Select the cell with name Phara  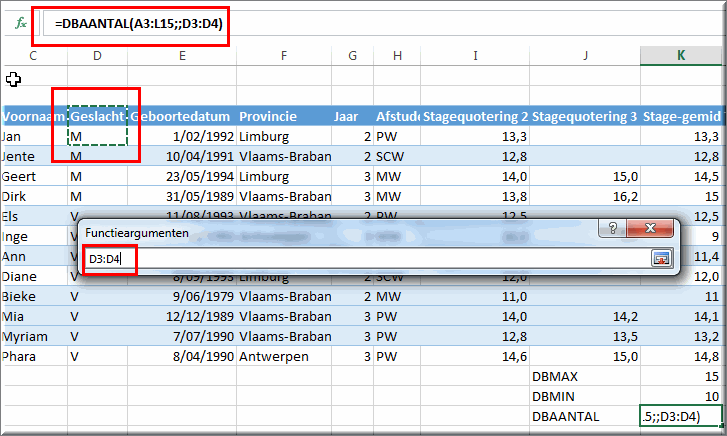pos(32,356)
